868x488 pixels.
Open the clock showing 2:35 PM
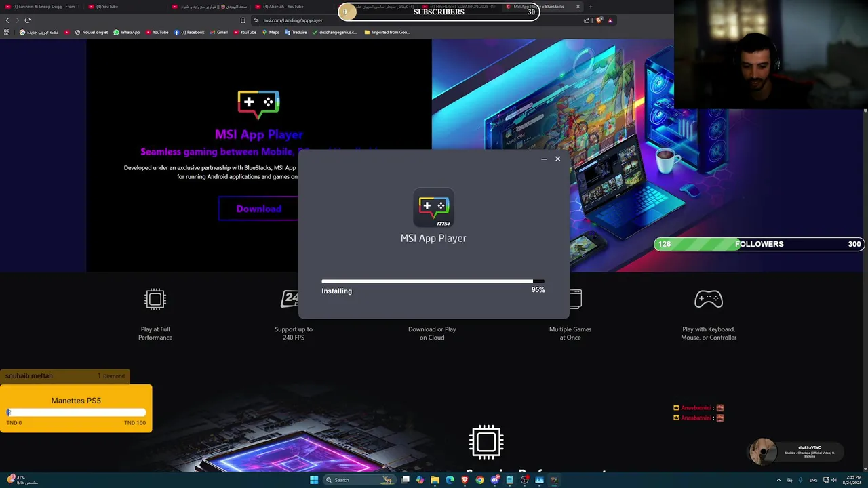[853, 480]
